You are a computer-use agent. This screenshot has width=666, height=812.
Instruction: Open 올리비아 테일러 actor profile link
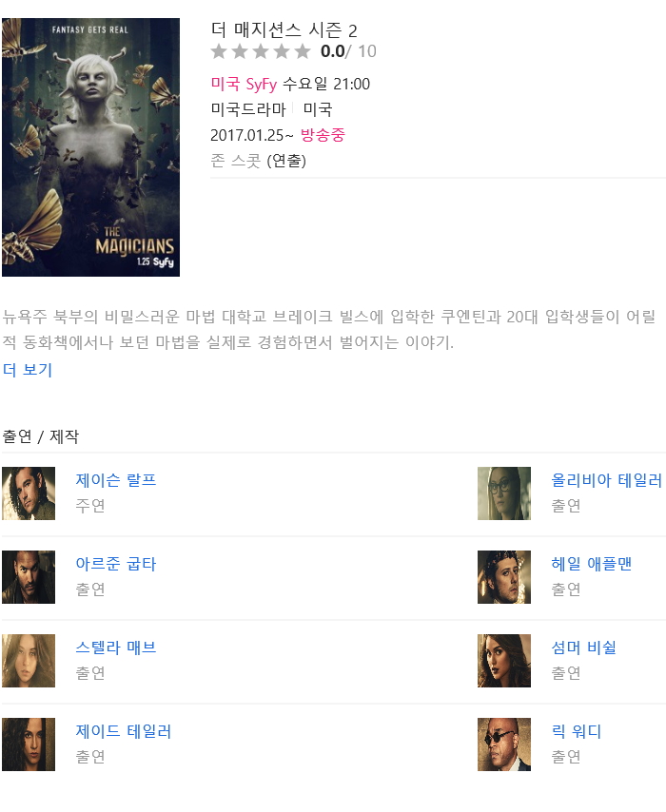(606, 480)
